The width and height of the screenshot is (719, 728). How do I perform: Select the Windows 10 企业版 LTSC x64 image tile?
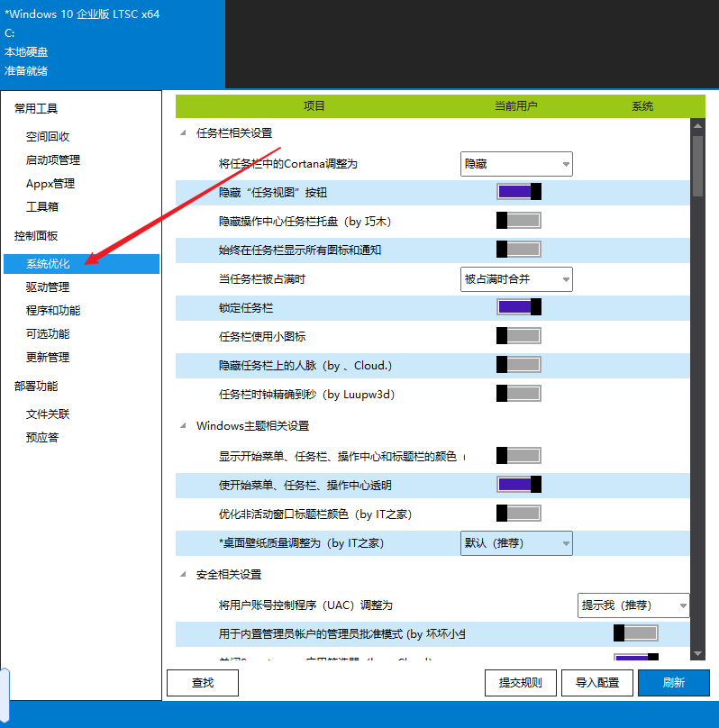[113, 43]
